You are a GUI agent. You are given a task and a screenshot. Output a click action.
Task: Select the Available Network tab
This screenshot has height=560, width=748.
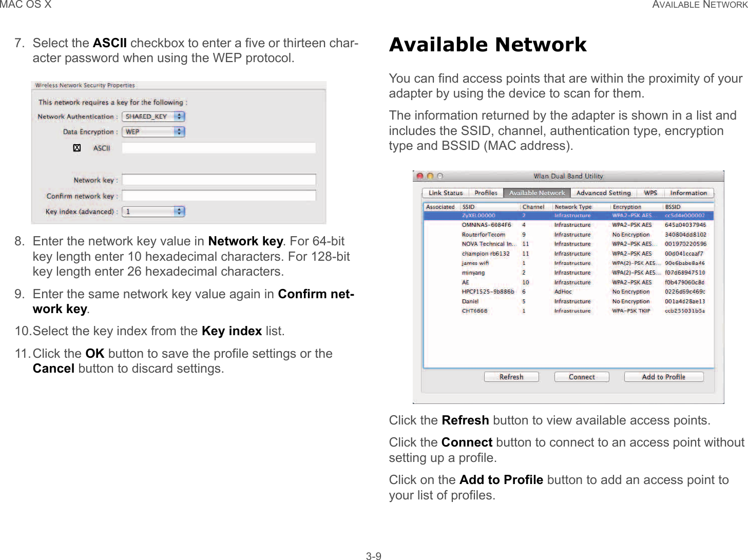[x=537, y=193]
